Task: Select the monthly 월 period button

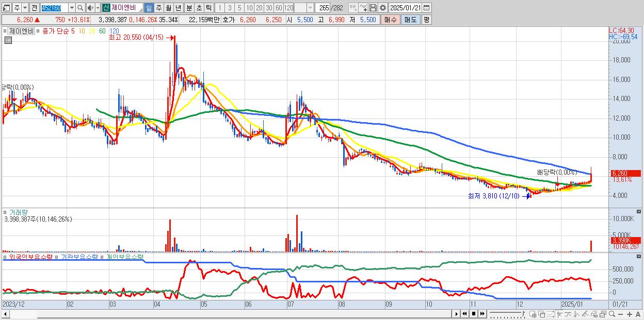Action: (x=168, y=8)
